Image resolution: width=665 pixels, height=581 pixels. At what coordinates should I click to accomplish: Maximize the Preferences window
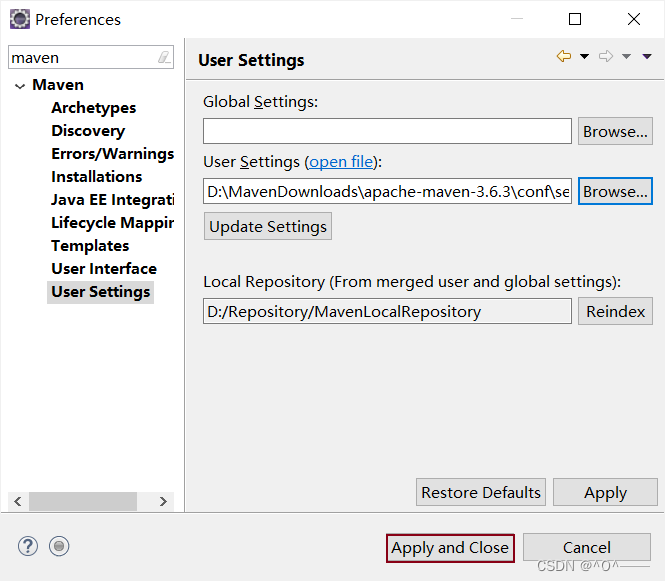click(575, 19)
